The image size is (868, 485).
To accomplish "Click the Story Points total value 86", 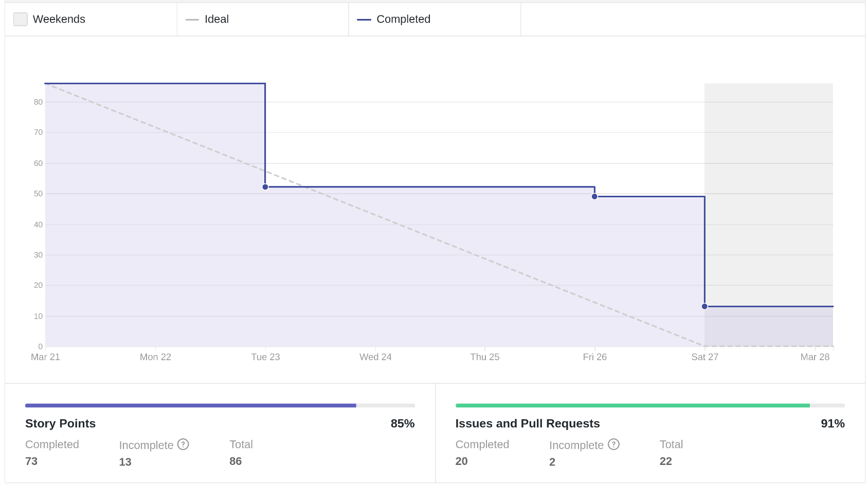I will click(x=236, y=461).
